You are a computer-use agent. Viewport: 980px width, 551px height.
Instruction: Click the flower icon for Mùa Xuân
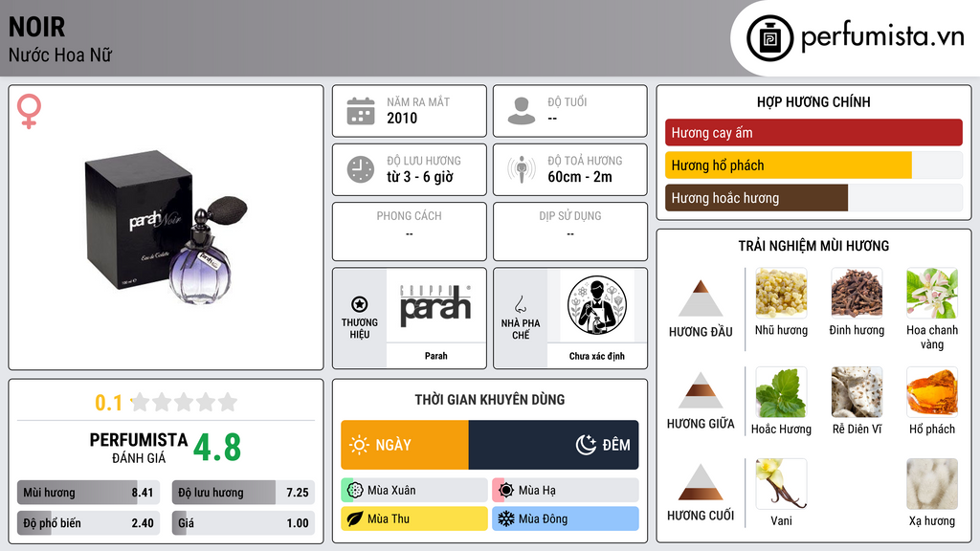pyautogui.click(x=355, y=491)
